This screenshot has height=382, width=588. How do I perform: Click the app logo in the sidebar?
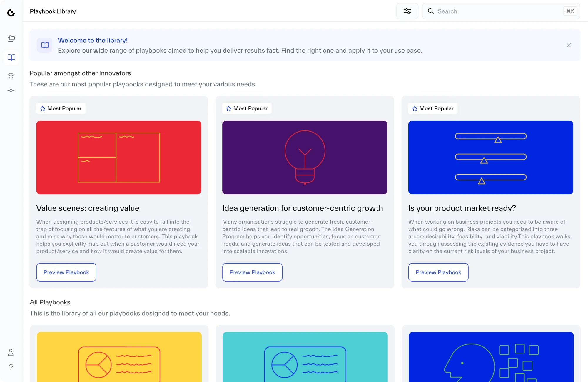(11, 13)
